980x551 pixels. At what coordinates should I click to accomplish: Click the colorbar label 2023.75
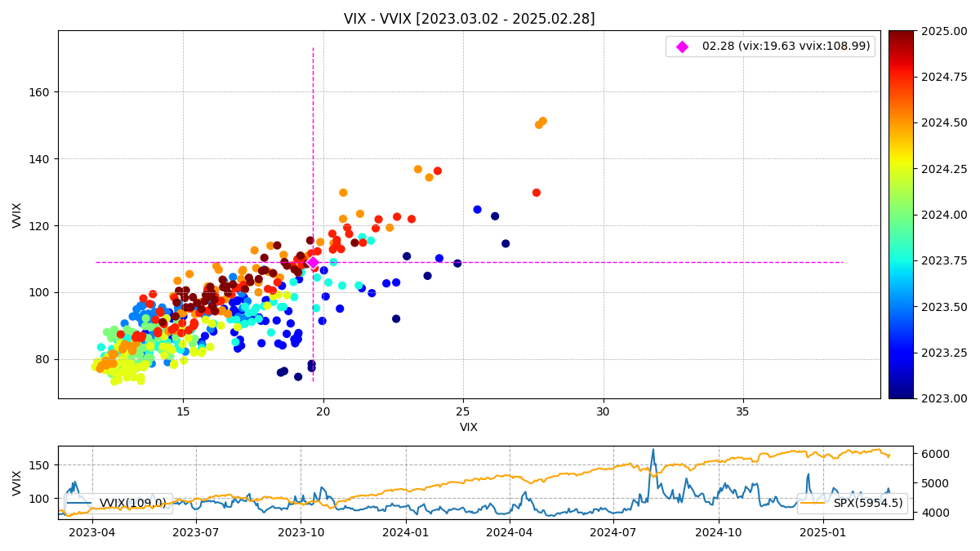pyautogui.click(x=945, y=260)
